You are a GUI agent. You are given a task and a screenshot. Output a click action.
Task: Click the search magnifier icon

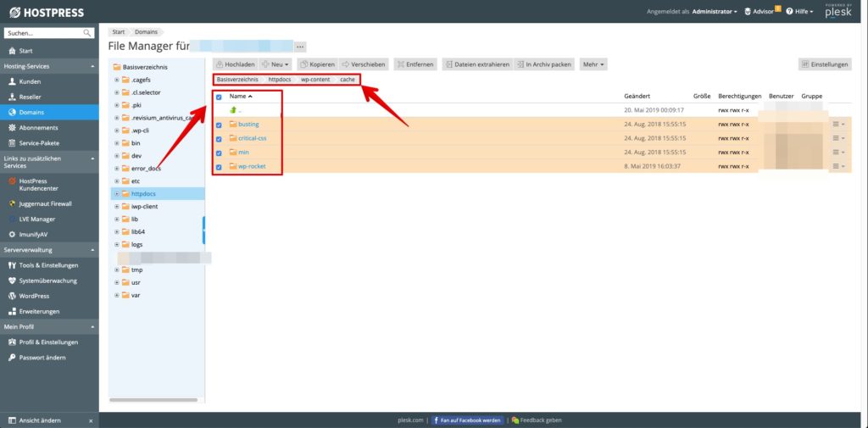87,33
